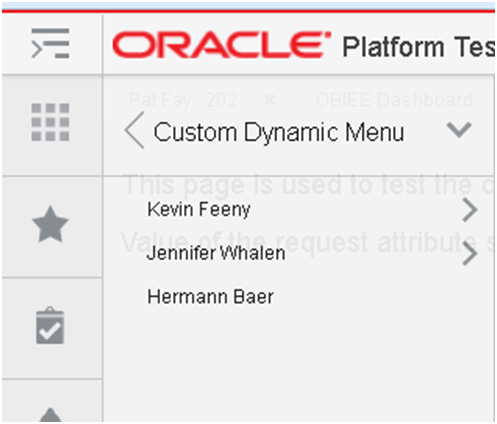Image resolution: width=497 pixels, height=424 pixels.
Task: Select Jennifer Whalen menu entry
Action: coord(216,253)
